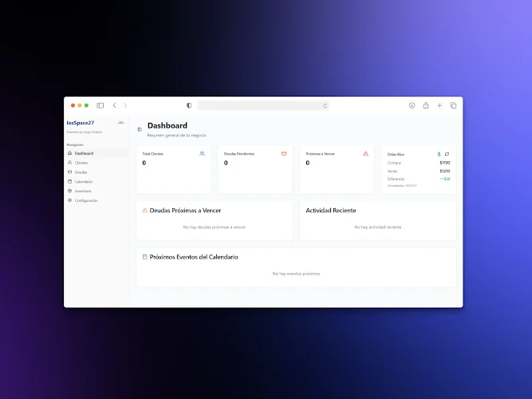Viewport: 532px width, 399px height.
Task: Click the warning icon beside Deudas Próximas a Vencer
Action: (145, 210)
